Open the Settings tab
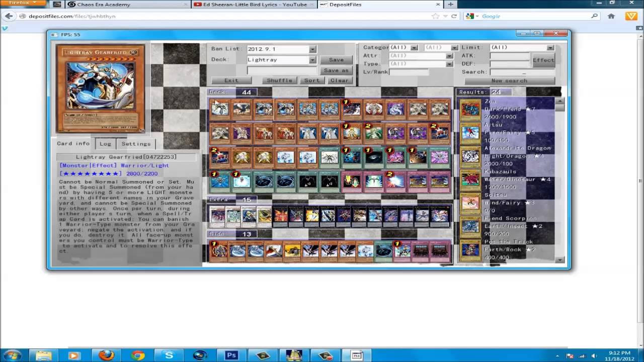Screen dimensions: 644x362 (136, 144)
